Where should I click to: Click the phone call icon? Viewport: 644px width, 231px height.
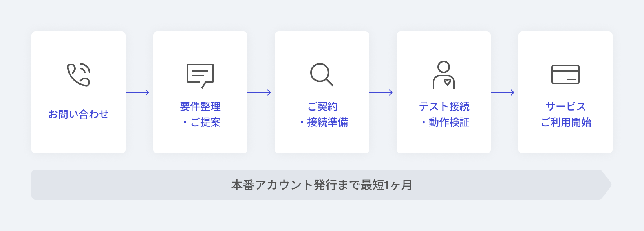[79, 74]
